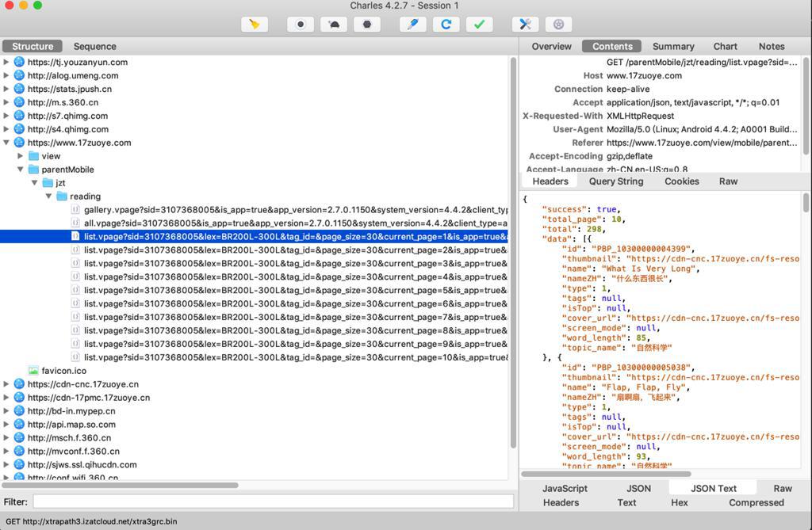Viewport: 812px width, 530px height.
Task: Toggle breakpoints with the hexagon icon
Action: (366, 25)
